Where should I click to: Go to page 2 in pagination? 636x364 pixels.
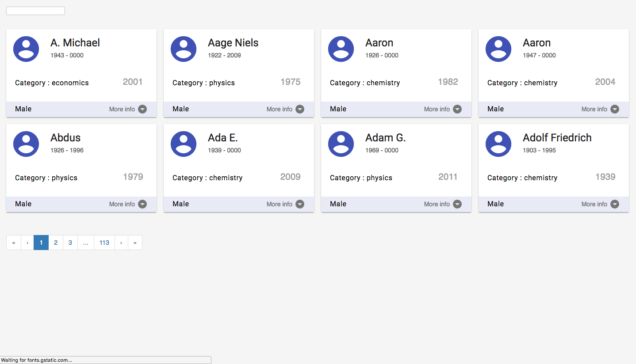click(56, 243)
